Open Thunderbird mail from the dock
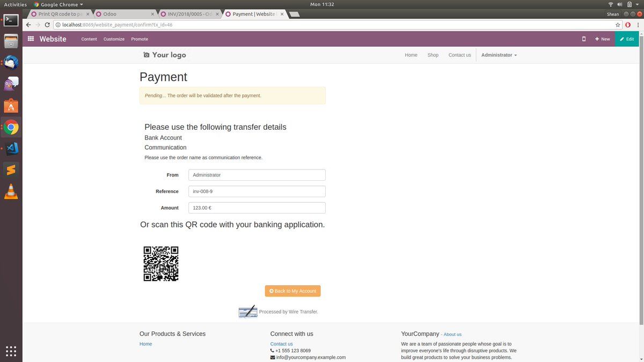Screen dimensions: 644x362 11,63
